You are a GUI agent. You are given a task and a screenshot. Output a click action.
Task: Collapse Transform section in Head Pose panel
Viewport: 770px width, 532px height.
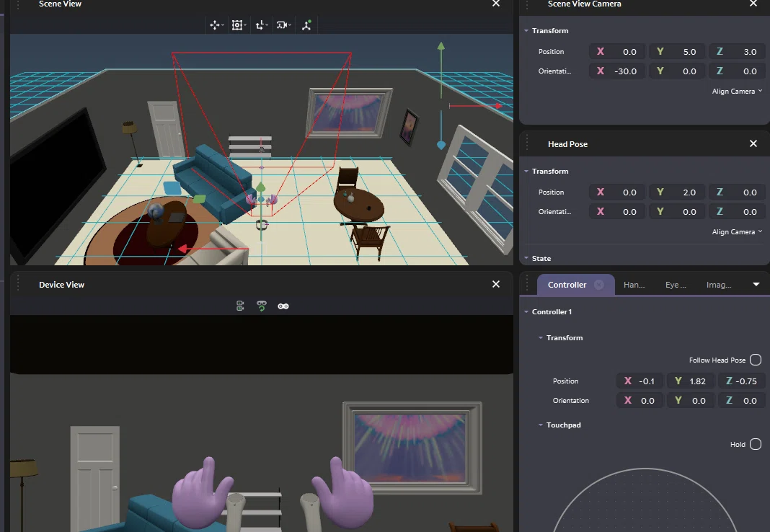pyautogui.click(x=526, y=172)
